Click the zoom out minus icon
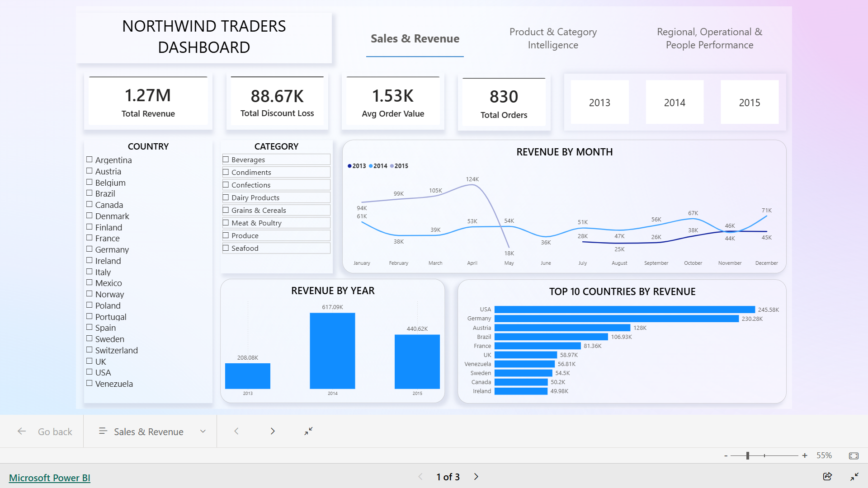868x488 pixels. (726, 456)
